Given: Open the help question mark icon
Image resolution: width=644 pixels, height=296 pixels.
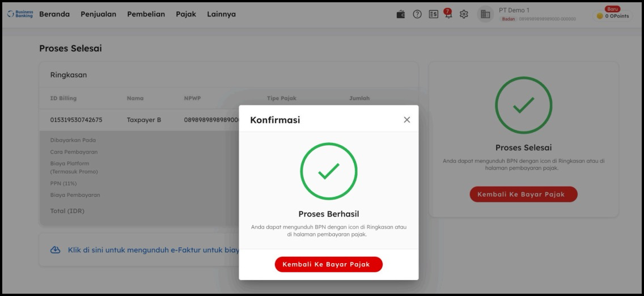Looking at the screenshot, I should coord(417,14).
